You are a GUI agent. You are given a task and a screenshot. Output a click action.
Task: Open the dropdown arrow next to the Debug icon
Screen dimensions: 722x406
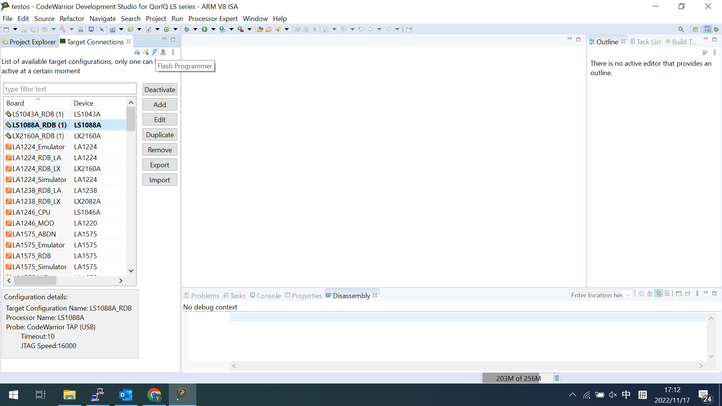pyautogui.click(x=195, y=29)
